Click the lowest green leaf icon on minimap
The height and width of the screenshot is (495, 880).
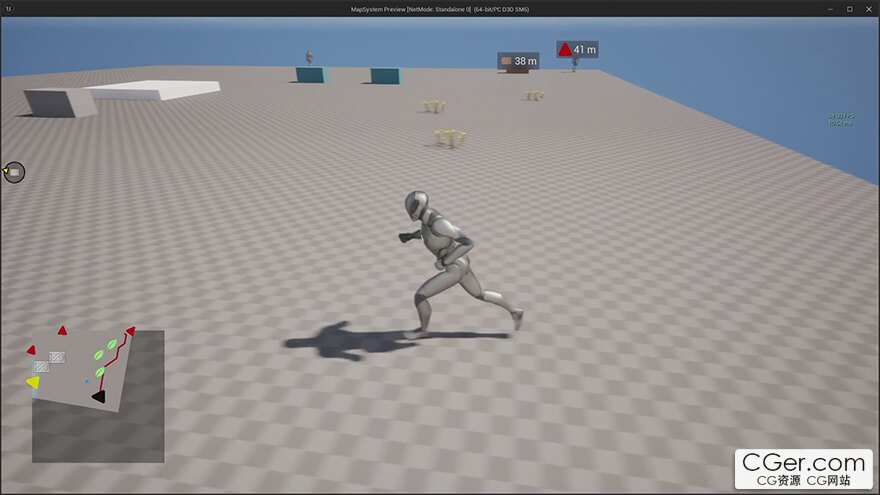100,372
